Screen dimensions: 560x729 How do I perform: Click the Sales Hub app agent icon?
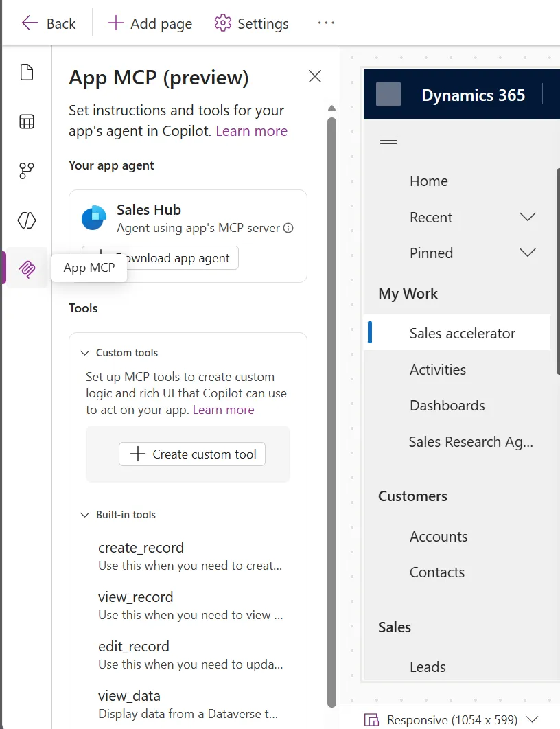[x=94, y=218]
